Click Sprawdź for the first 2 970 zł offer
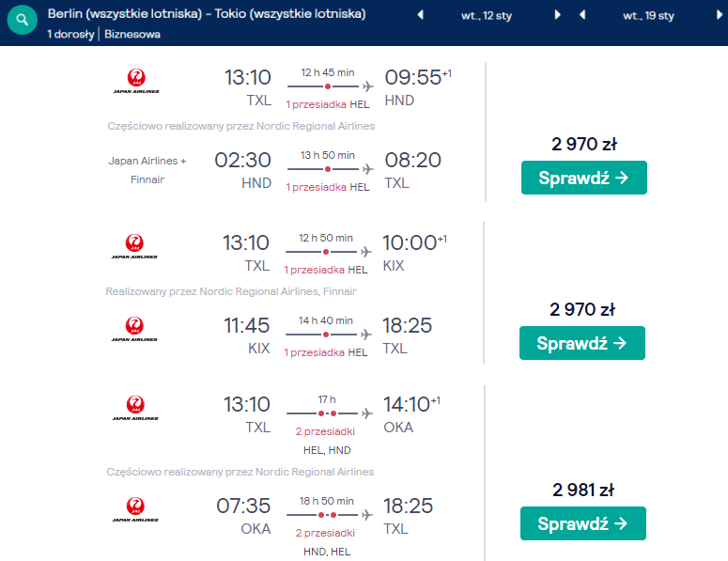Screen dimensions: 728x561 [x=583, y=178]
